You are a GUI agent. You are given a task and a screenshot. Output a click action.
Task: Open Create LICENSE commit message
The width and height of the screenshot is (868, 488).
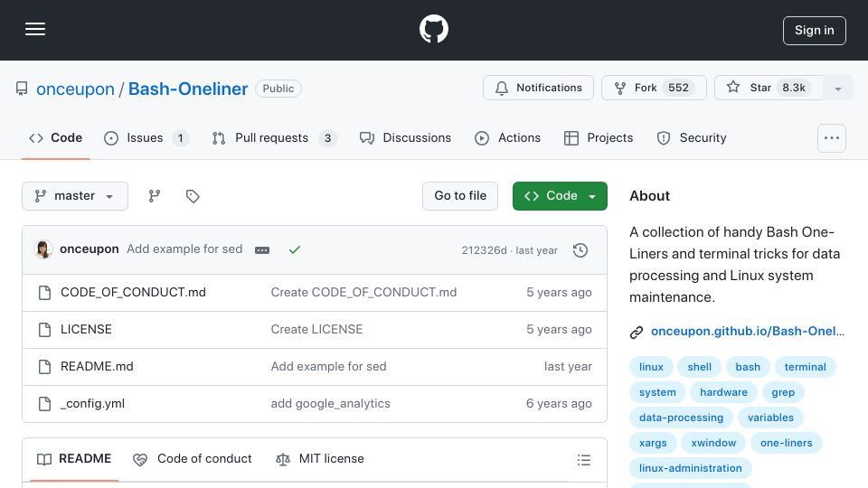tap(316, 329)
